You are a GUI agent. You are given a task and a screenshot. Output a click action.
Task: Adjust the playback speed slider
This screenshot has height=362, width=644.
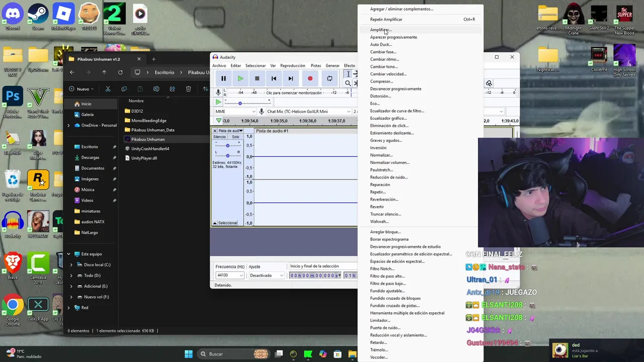point(240,103)
